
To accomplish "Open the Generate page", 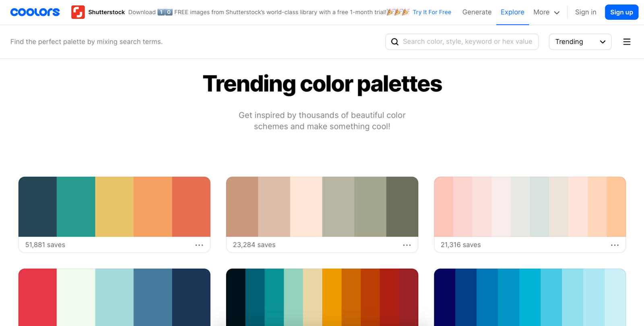I will coord(477,12).
